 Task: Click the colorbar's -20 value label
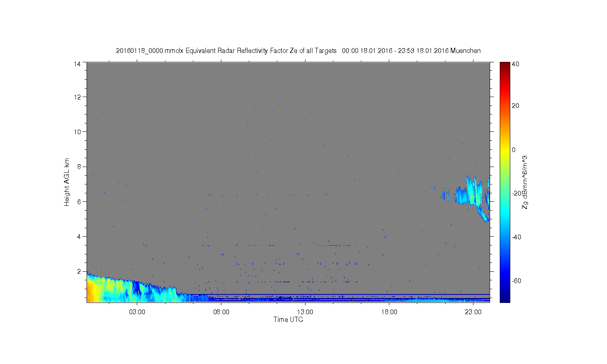(x=516, y=193)
